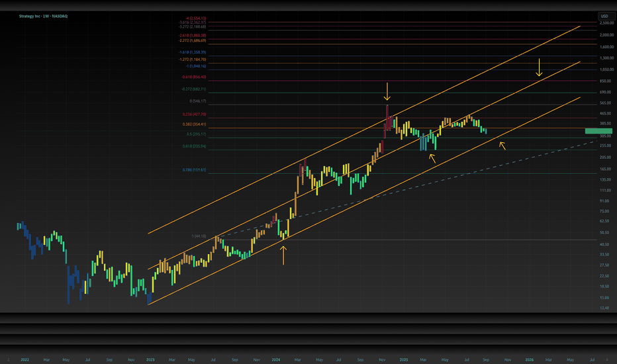
Task: Click the 40.50 price axis label
Action: pos(604,244)
